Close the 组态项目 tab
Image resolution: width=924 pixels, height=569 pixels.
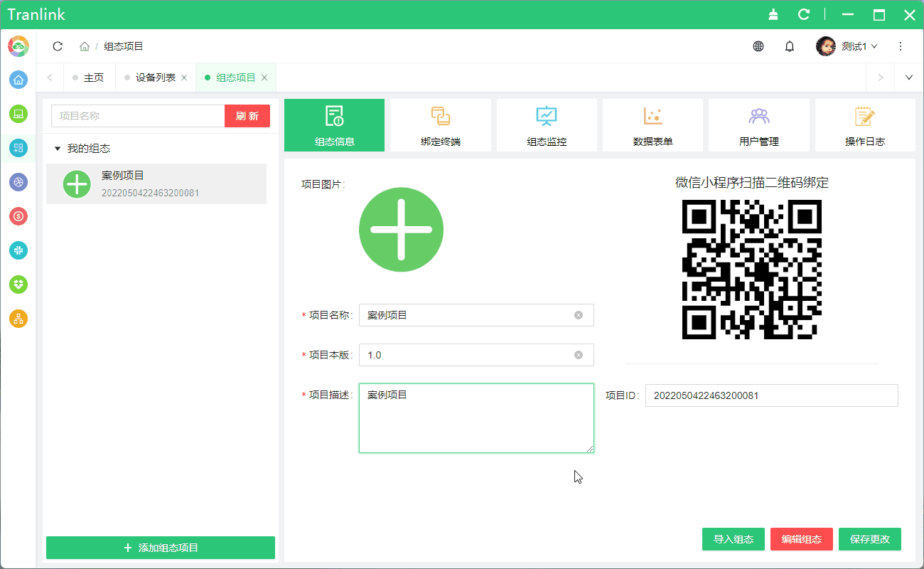click(x=264, y=78)
